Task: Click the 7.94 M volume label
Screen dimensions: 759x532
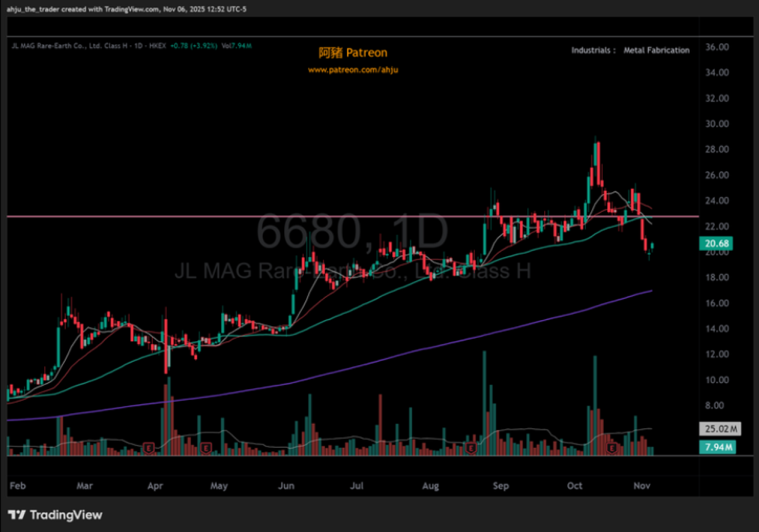Action: tap(718, 447)
